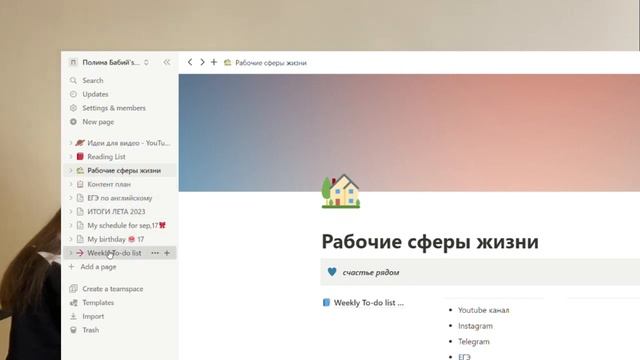Expand the Reading List page
The image size is (640, 360).
pyautogui.click(x=70, y=157)
